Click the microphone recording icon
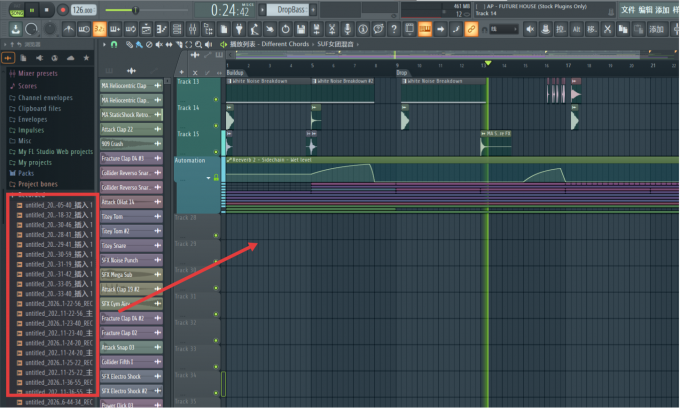The height and width of the screenshot is (408, 680). [x=347, y=29]
